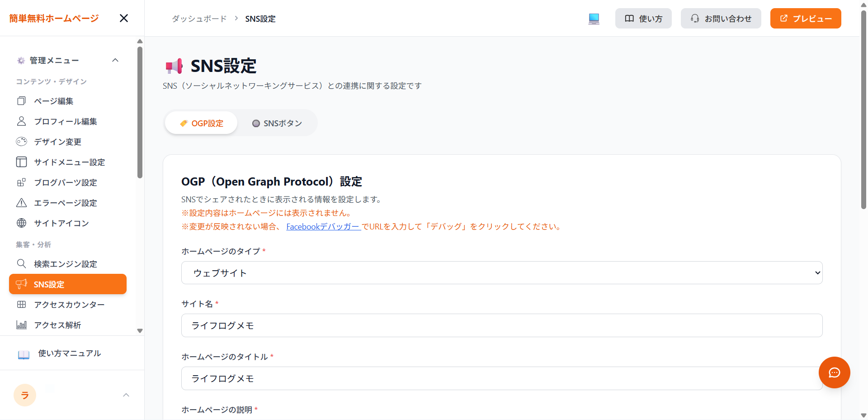Click the page scrollbar down arrow
Screen dimensions: 868x420
863,415
